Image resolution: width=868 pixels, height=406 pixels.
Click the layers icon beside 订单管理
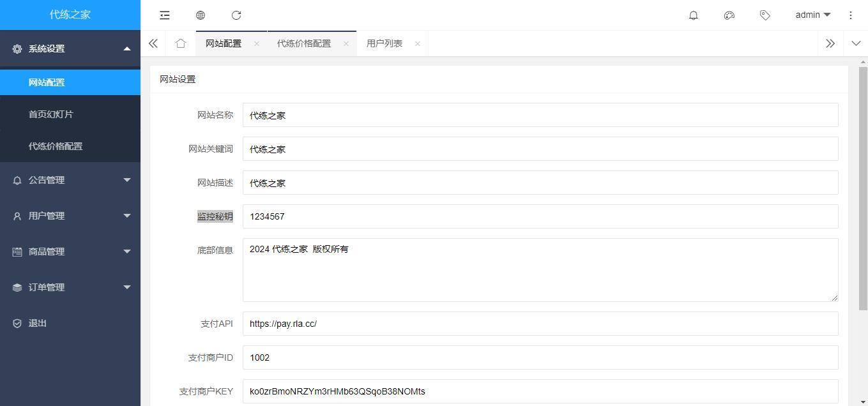pos(17,287)
